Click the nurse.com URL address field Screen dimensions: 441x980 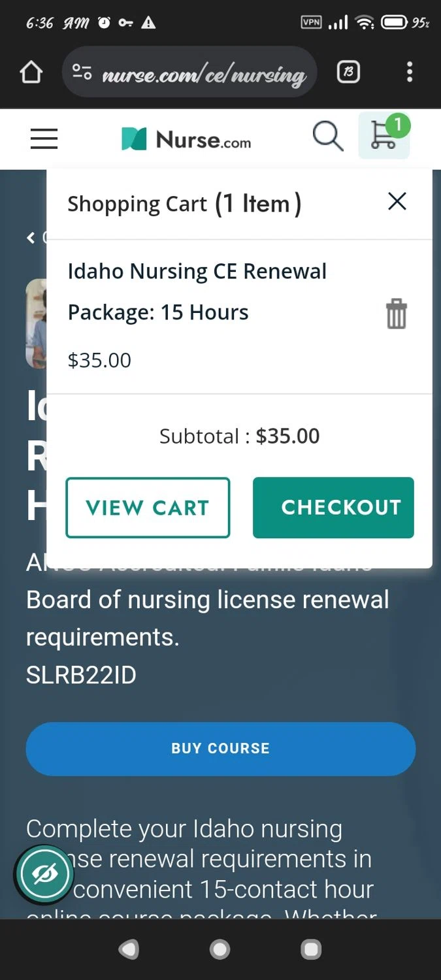204,75
